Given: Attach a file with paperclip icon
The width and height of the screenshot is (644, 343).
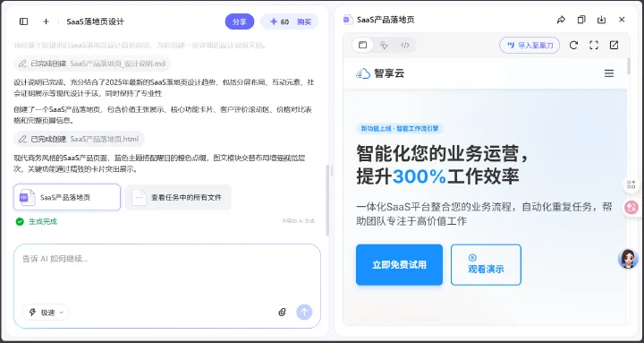Looking at the screenshot, I should (x=282, y=313).
